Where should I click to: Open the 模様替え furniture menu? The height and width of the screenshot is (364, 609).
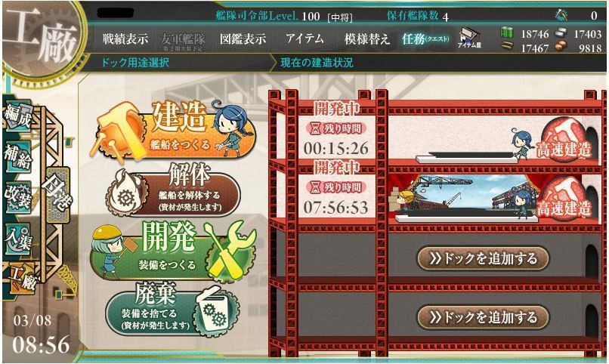click(x=367, y=39)
